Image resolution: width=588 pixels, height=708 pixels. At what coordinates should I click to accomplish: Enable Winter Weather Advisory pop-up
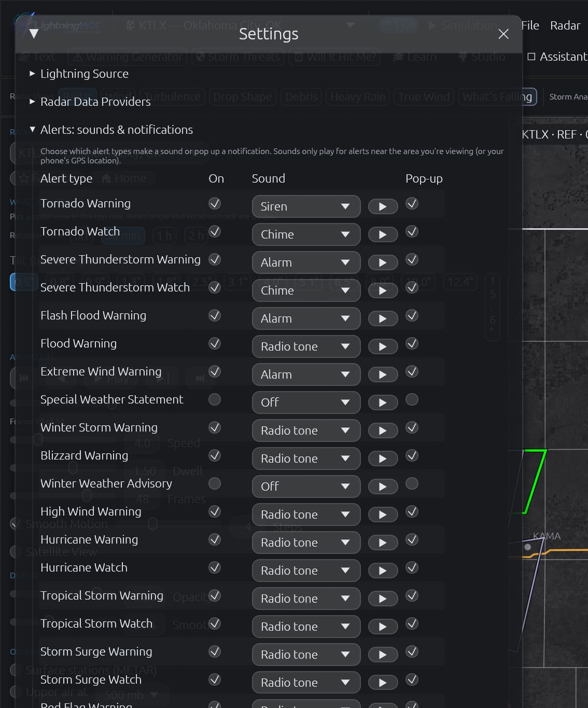(412, 483)
